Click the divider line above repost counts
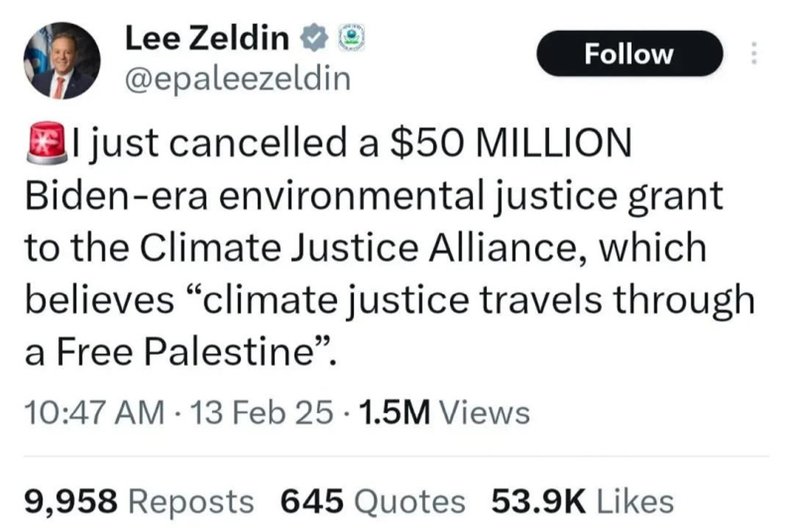 (396, 457)
